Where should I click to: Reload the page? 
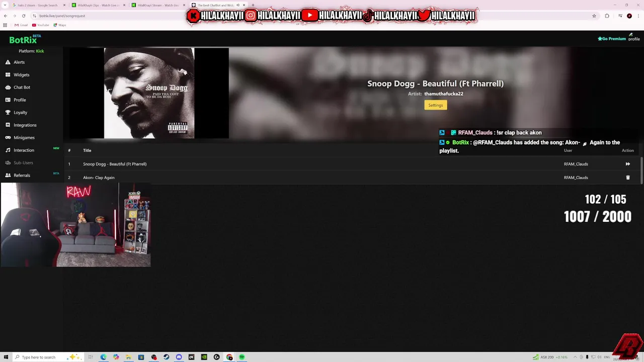pyautogui.click(x=23, y=16)
